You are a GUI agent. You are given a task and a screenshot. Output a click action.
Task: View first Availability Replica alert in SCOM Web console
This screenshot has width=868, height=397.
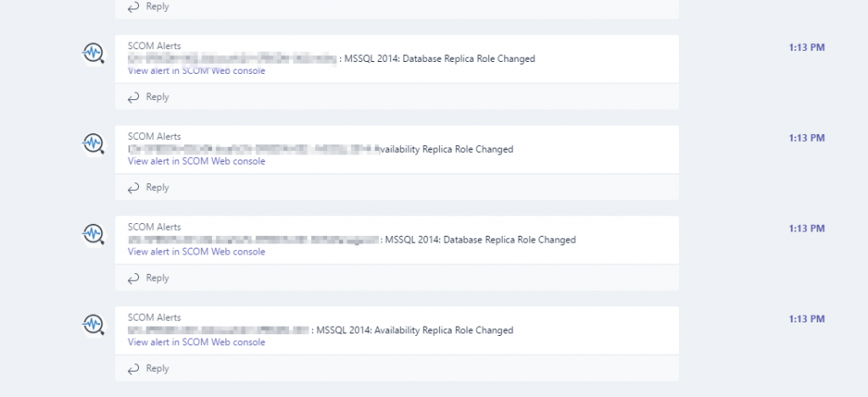[197, 161]
